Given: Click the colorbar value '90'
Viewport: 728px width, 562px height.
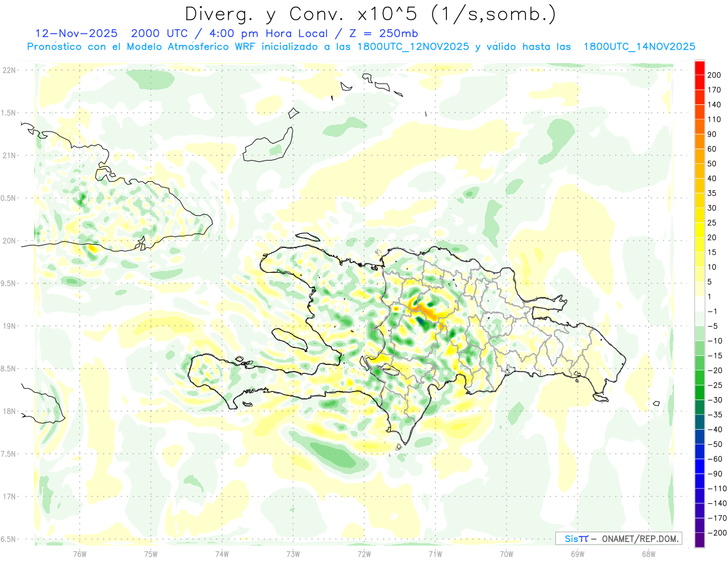Looking at the screenshot, I should tap(712, 134).
